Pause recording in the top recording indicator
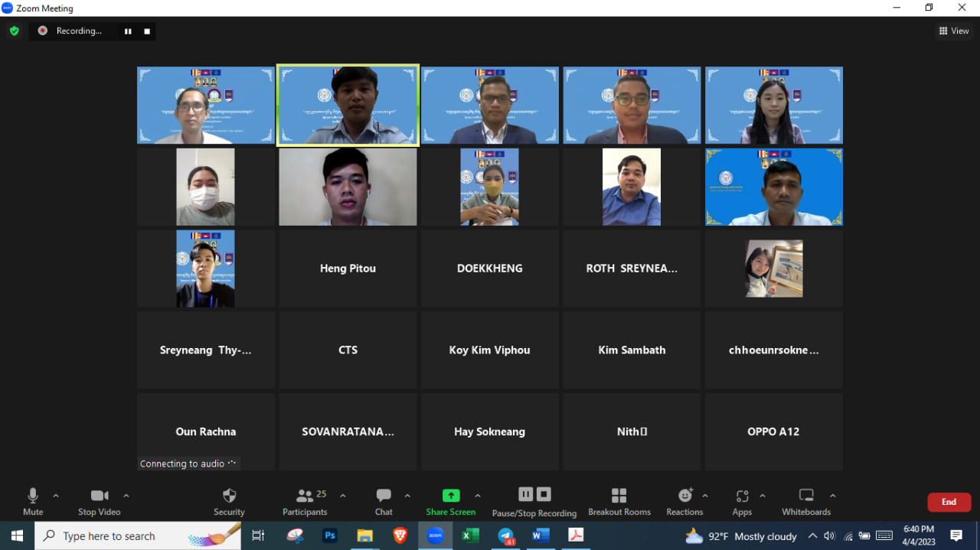 pos(128,31)
